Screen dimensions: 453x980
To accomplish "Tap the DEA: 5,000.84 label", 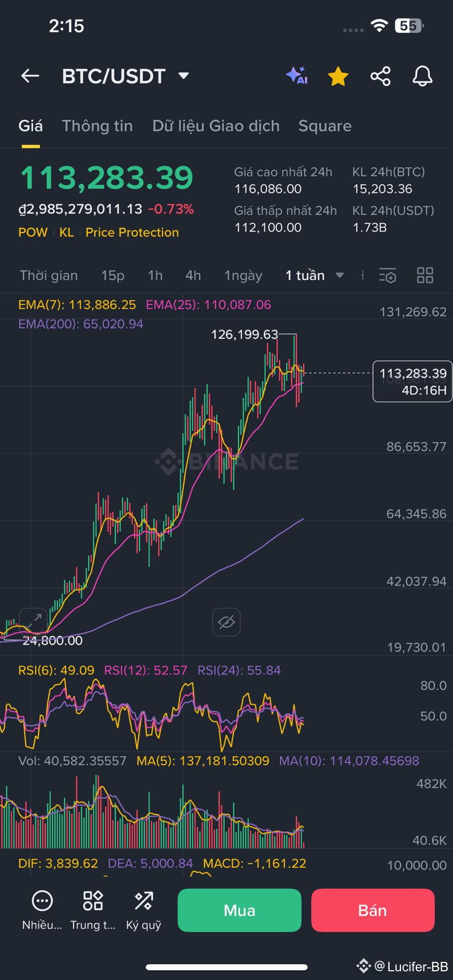I will 150,864.
